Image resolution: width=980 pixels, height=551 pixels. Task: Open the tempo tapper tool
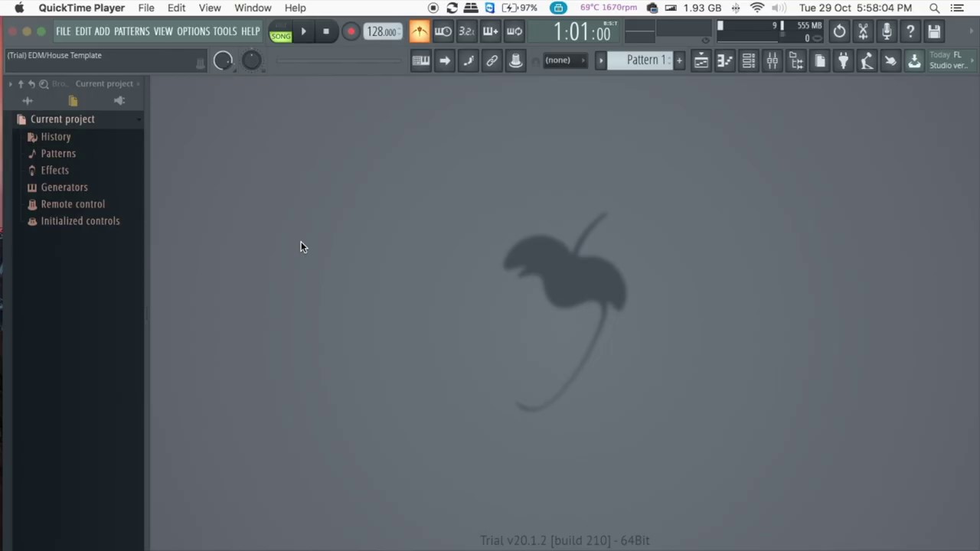coord(867,61)
